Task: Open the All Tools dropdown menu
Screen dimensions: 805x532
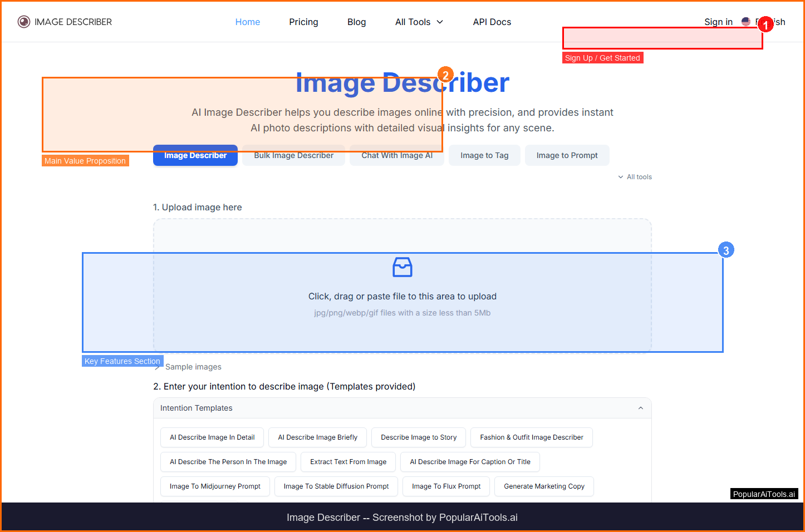Action: [x=419, y=22]
